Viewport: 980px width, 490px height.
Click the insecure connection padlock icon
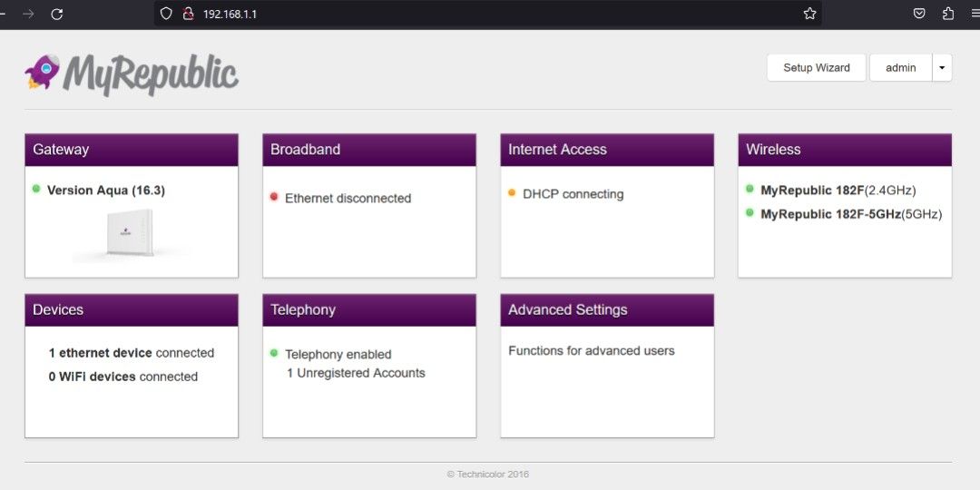tap(188, 14)
